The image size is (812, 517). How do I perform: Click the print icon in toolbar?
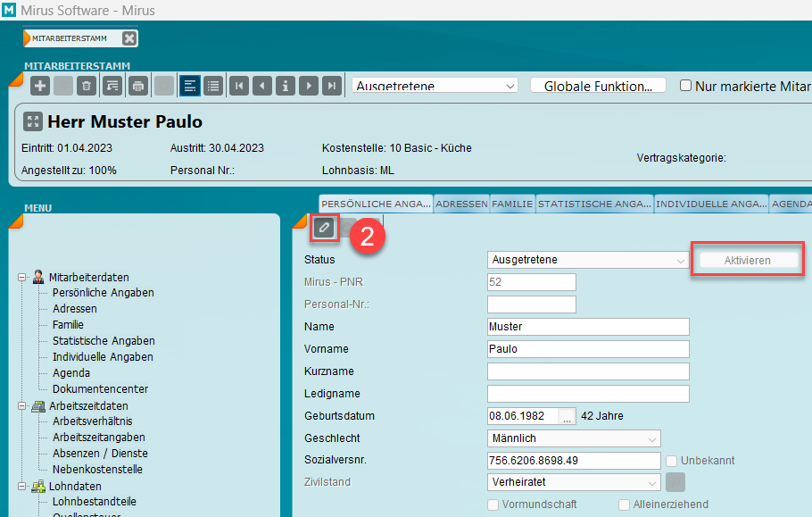point(137,86)
